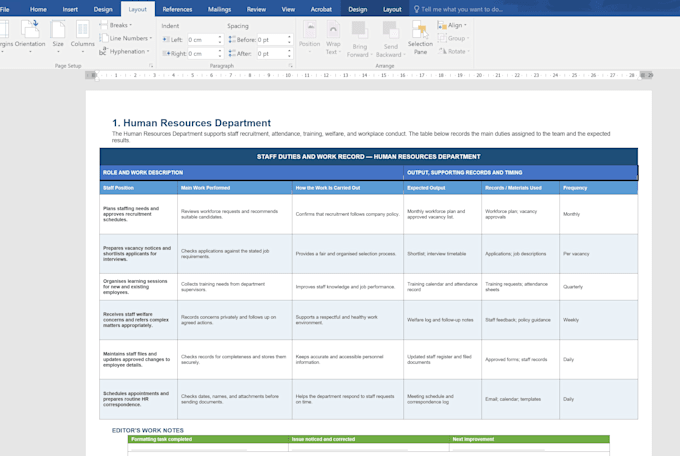Click 'Welfare log and follow-up notes' cell
The image size is (680, 456).
click(x=440, y=320)
